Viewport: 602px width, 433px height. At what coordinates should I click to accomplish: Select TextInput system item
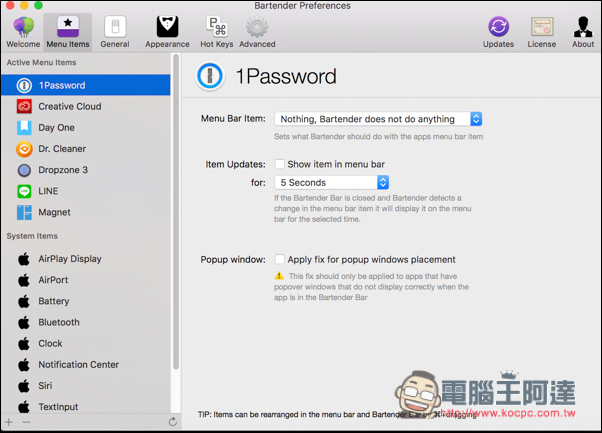[58, 407]
